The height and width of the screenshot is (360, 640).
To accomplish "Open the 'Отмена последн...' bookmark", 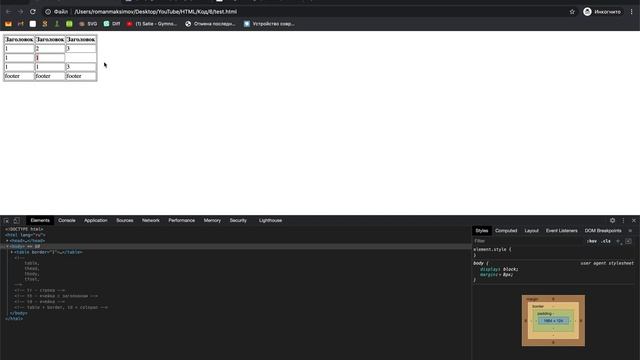I will pyautogui.click(x=210, y=24).
